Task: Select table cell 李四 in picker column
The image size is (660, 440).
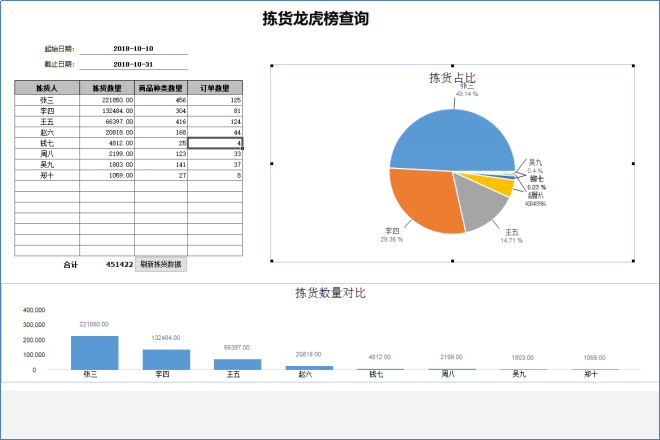Action: (47, 111)
